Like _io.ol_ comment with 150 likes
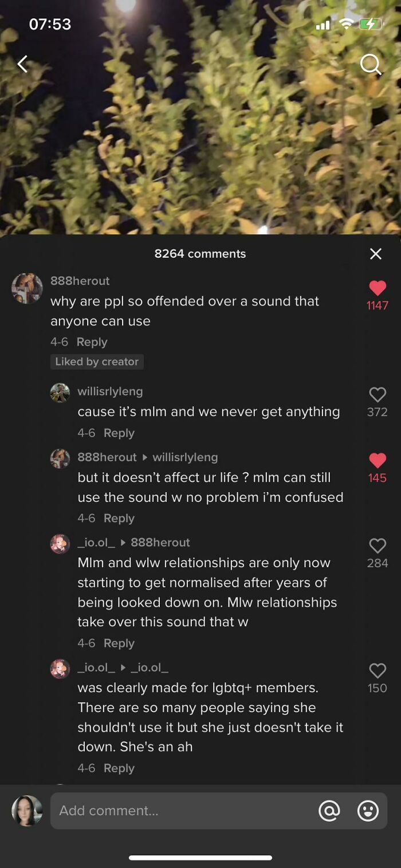The width and height of the screenshot is (401, 868). pyautogui.click(x=378, y=670)
